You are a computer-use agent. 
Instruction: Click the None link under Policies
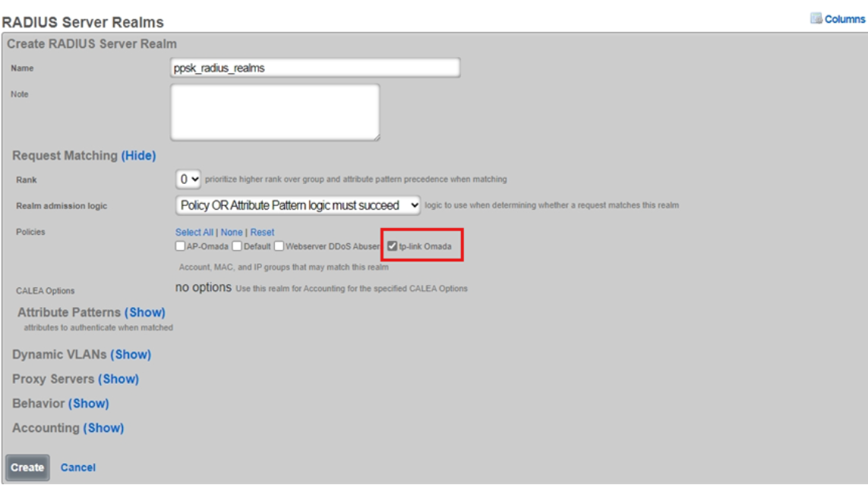click(232, 233)
